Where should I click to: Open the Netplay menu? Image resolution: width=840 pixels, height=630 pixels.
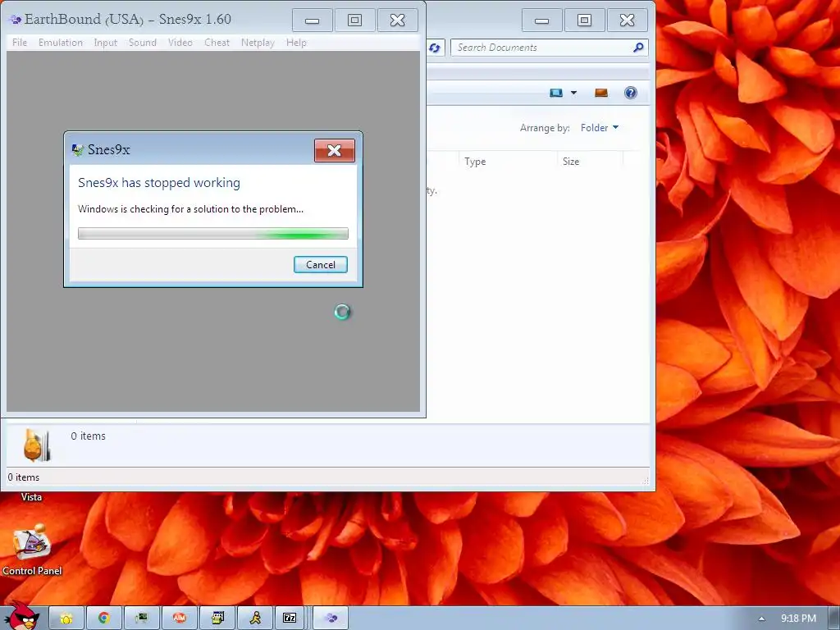pos(258,43)
